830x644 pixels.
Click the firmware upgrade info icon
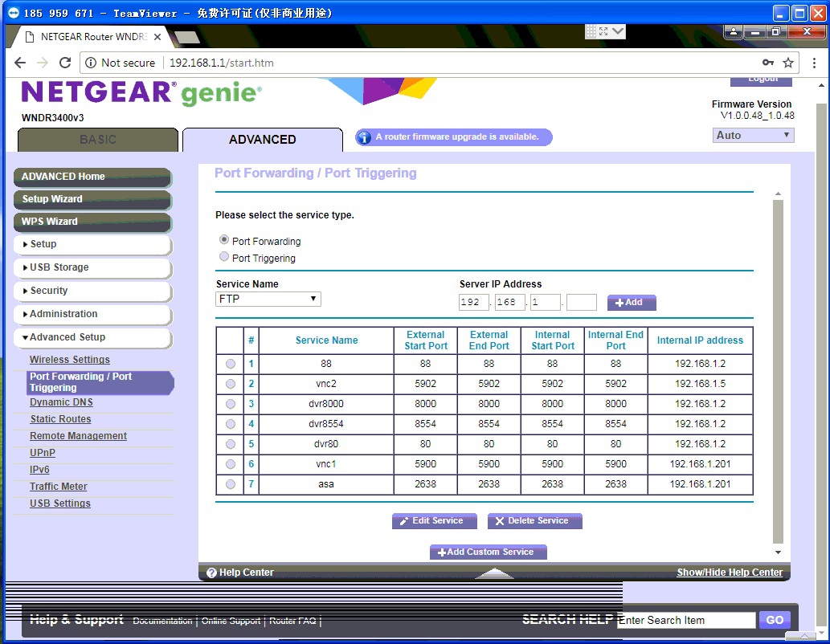point(364,137)
